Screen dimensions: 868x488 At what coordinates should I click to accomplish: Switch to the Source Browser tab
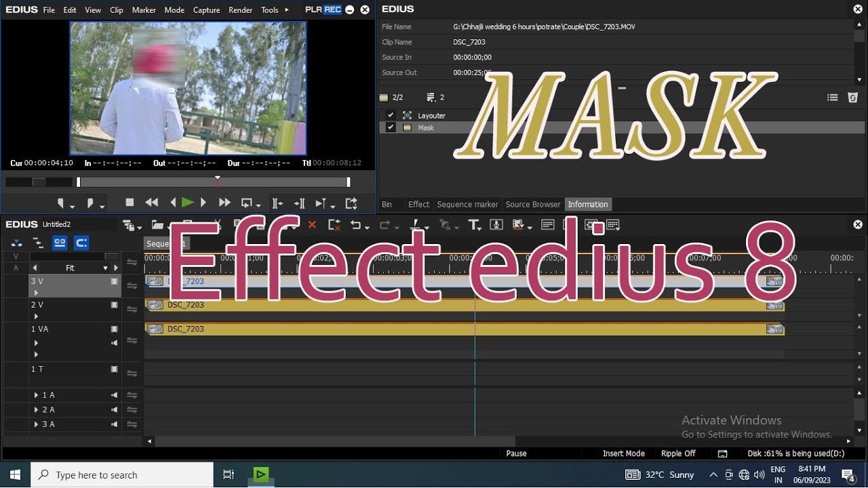click(x=533, y=204)
